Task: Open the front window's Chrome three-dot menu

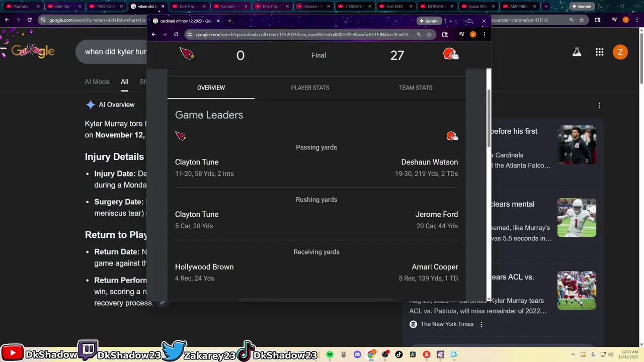Action: 484,34
